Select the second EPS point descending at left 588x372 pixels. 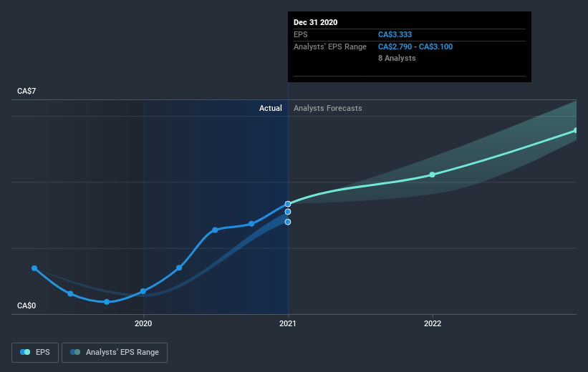(x=70, y=294)
